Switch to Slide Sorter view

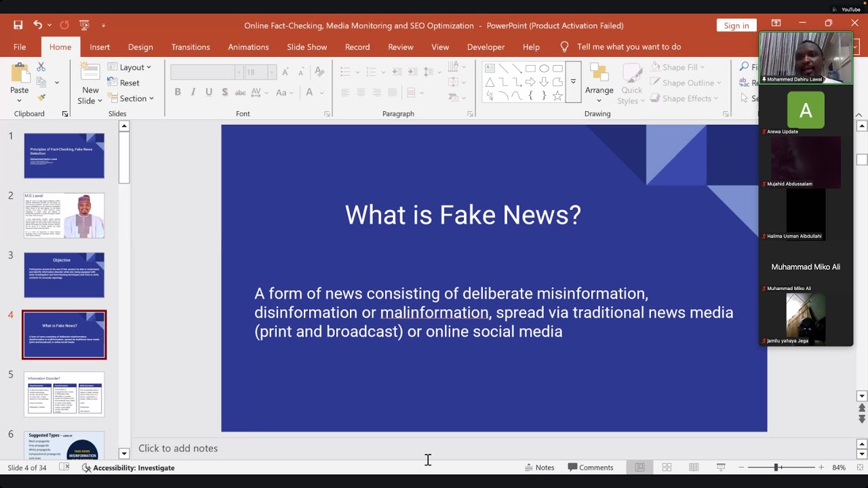click(x=667, y=468)
